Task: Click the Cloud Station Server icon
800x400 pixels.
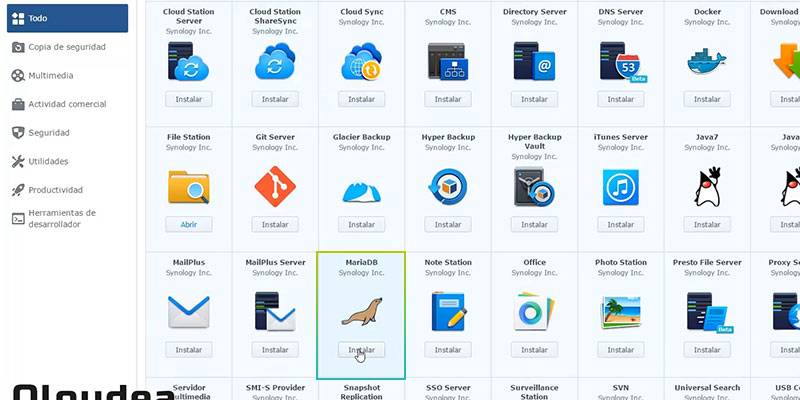Action: 188,62
